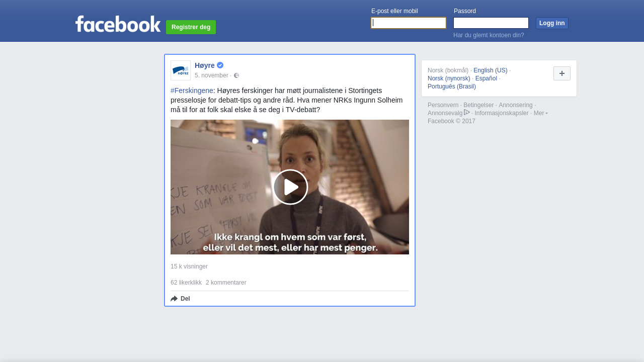
Task: Open the #Ferskingene hashtag link
Action: 192,90
